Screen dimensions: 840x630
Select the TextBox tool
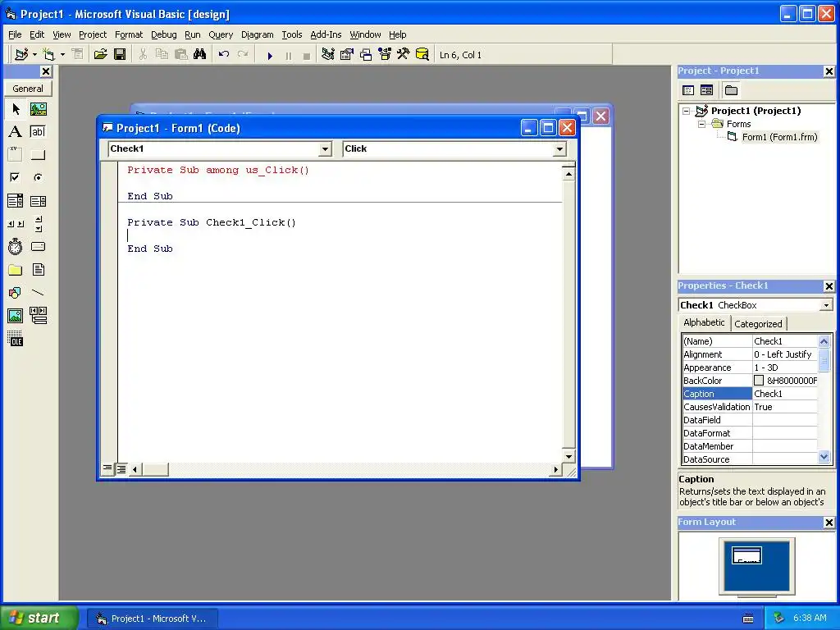pyautogui.click(x=38, y=132)
